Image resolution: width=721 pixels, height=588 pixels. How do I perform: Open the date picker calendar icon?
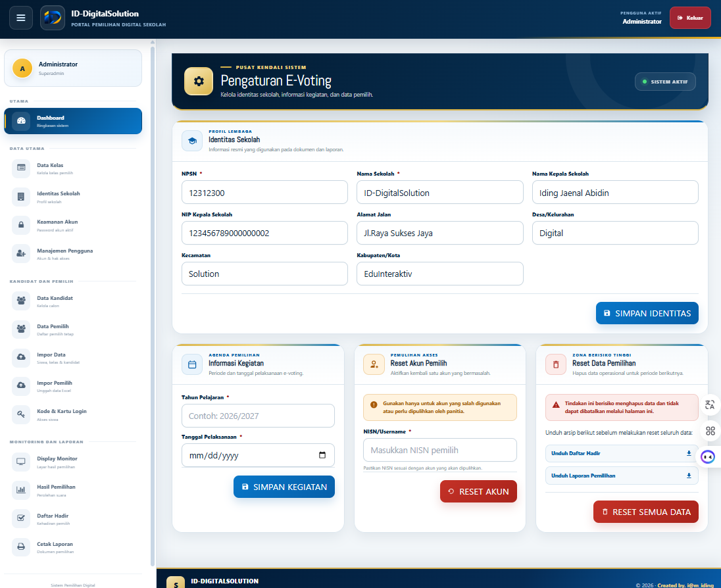pos(322,455)
